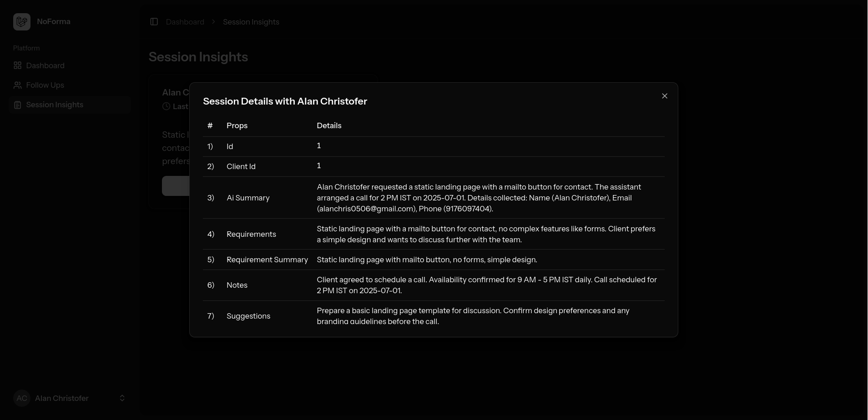Select the 'Client Id' property label

(241, 166)
